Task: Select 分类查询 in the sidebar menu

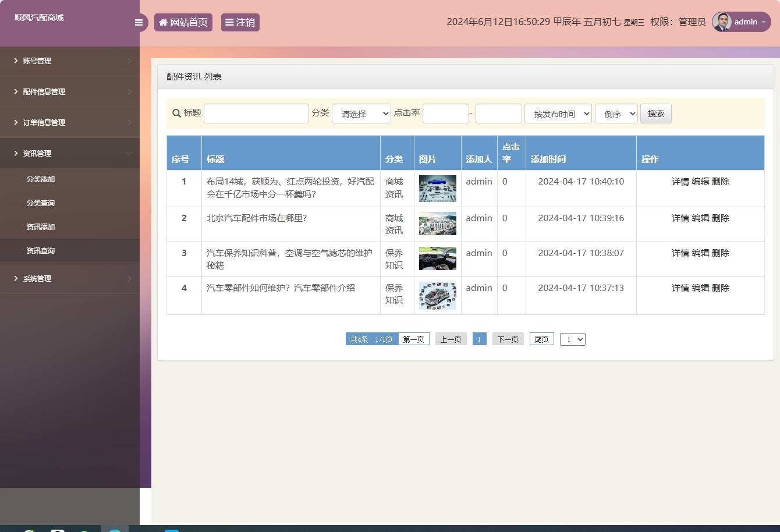Action: tap(41, 203)
